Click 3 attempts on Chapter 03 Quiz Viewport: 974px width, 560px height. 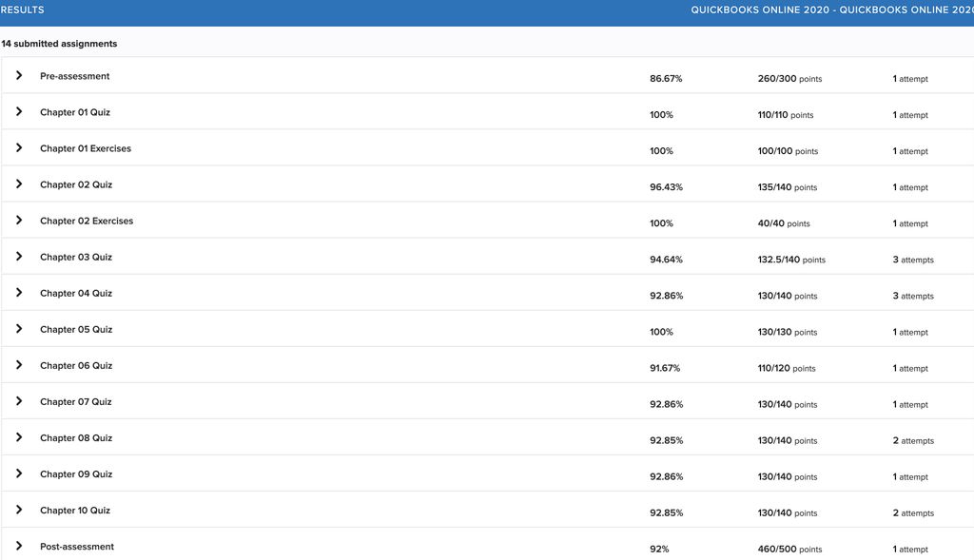pos(913,260)
